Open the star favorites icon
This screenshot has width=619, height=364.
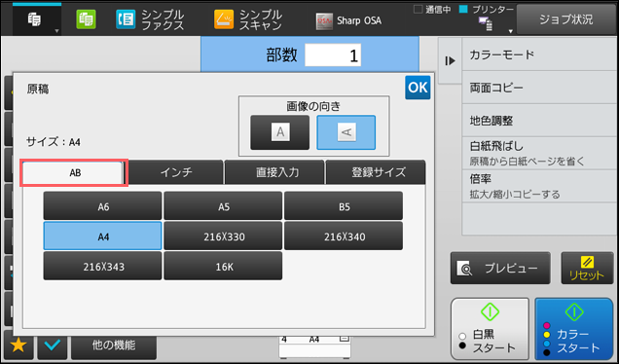(18, 346)
